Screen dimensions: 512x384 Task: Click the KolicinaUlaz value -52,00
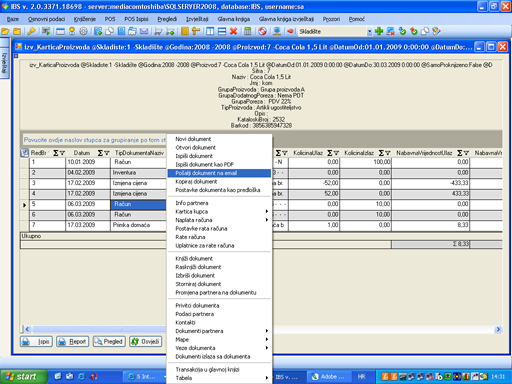tap(314, 183)
